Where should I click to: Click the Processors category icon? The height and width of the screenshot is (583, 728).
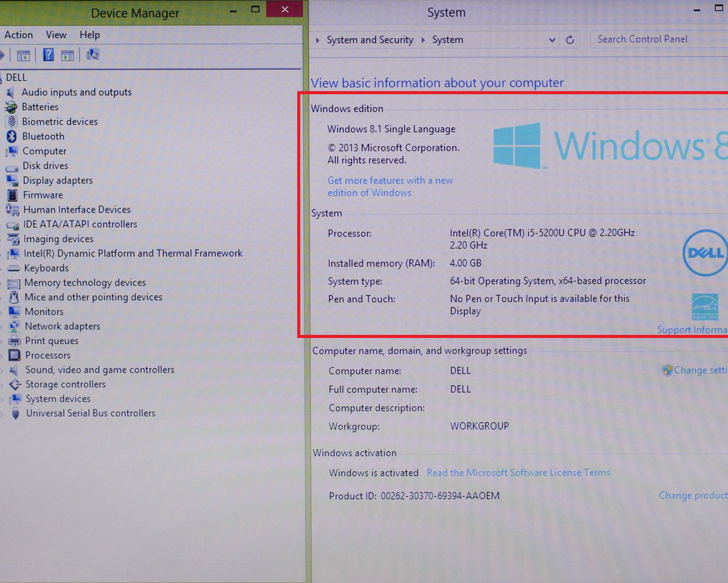(x=15, y=355)
